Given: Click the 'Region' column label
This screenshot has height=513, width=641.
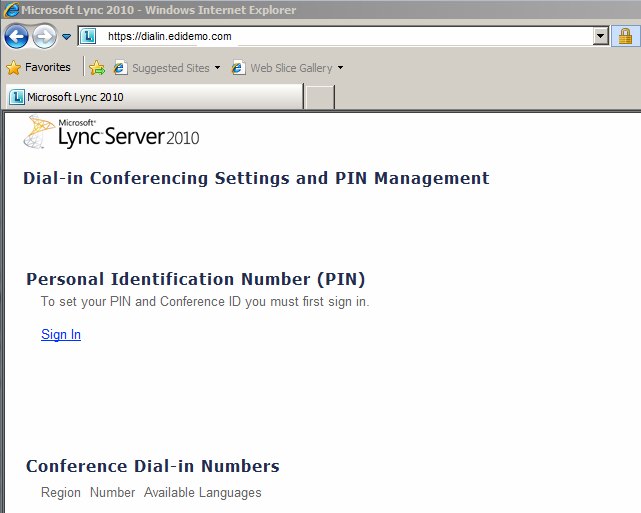Looking at the screenshot, I should [x=61, y=493].
